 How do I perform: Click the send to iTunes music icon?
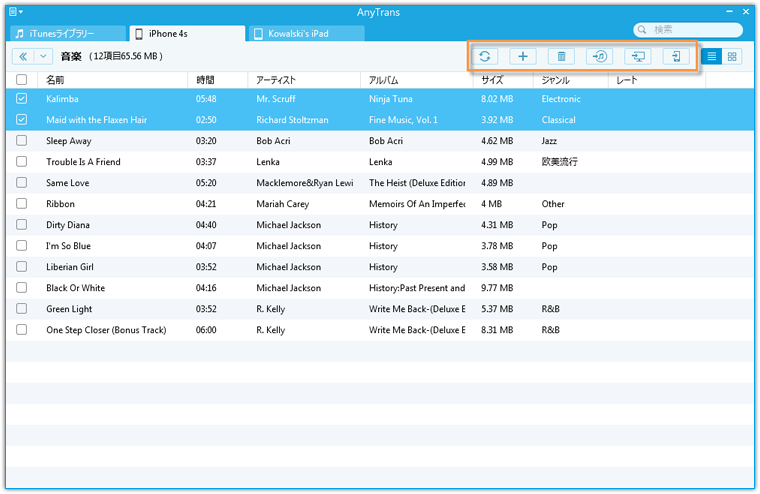[x=600, y=56]
